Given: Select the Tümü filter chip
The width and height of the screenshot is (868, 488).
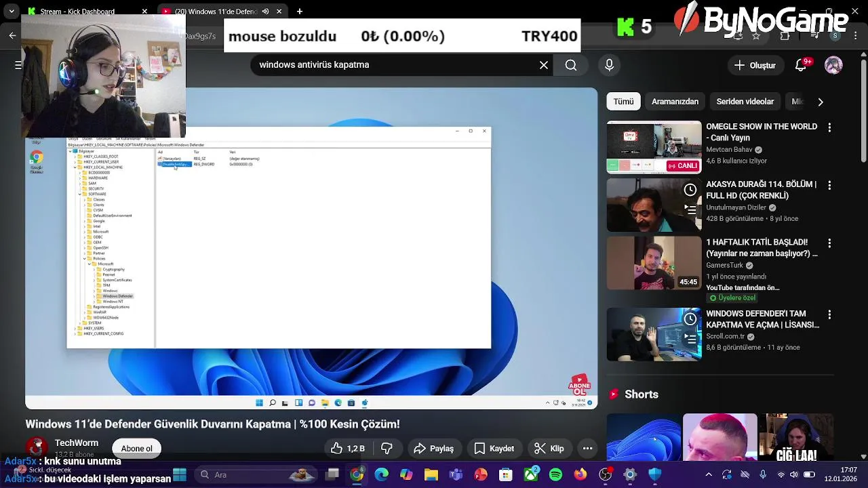Looking at the screenshot, I should (x=623, y=102).
